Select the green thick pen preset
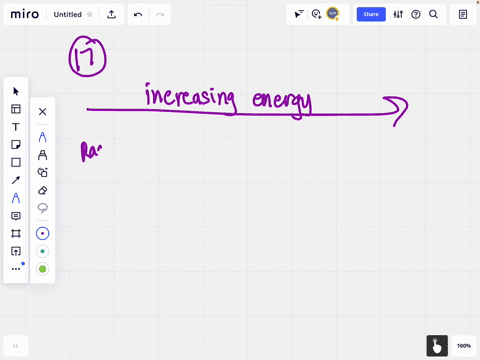Image resolution: width=480 pixels, height=360 pixels. pos(42,269)
